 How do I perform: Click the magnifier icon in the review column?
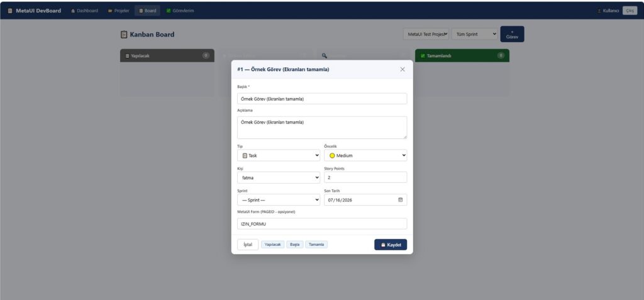click(x=324, y=55)
